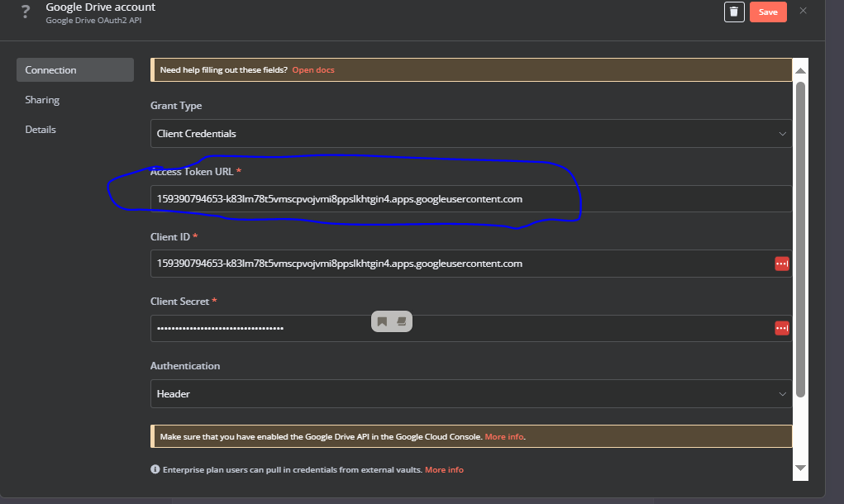Click the vertical scrollbar thumb

click(x=800, y=240)
